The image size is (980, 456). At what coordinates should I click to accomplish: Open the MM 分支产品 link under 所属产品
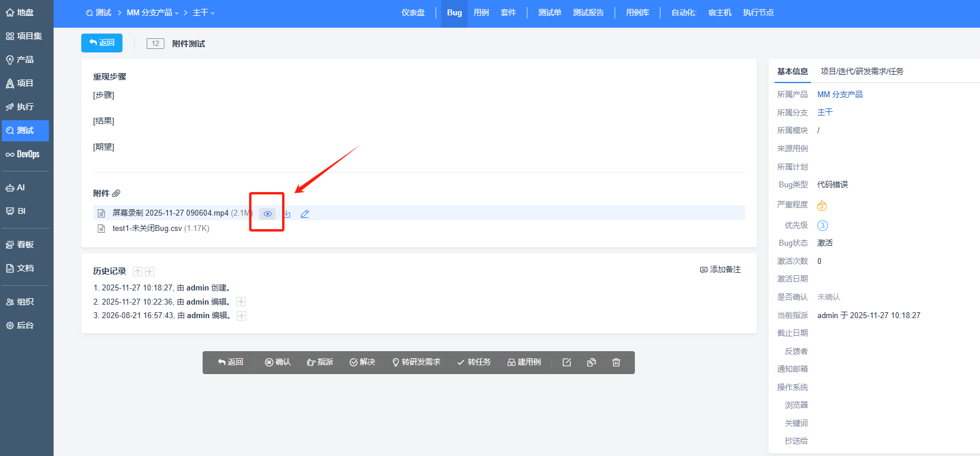point(840,94)
